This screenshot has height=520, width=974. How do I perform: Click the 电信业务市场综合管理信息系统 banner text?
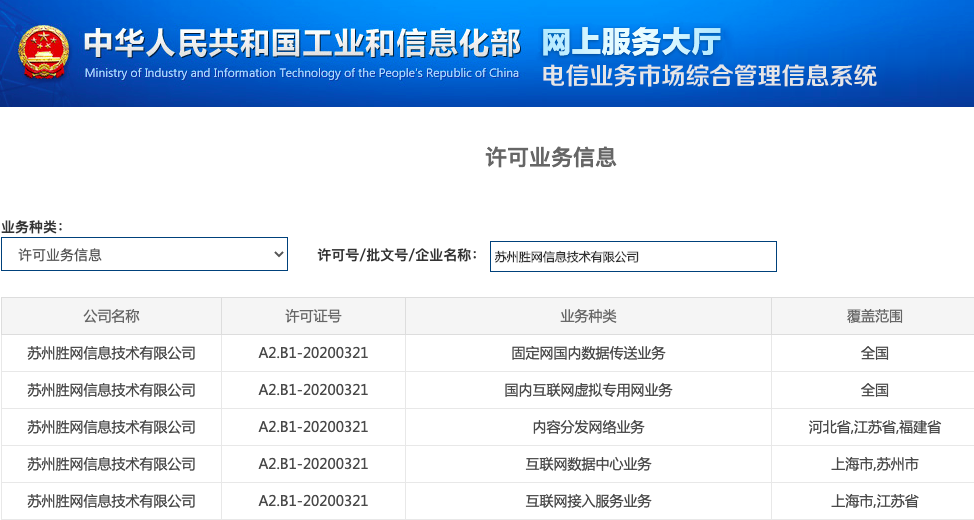click(x=709, y=76)
